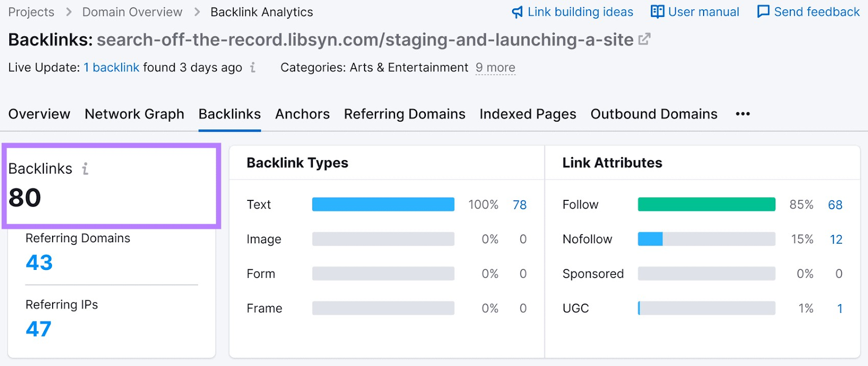Select the Outbound Domains tab
Viewport: 868px width, 366px height.
654,114
